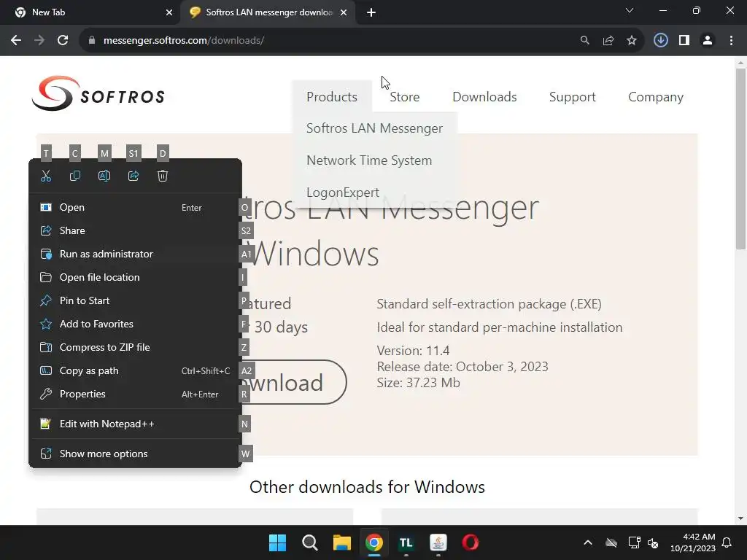Bookmark this page with star icon

click(x=631, y=41)
